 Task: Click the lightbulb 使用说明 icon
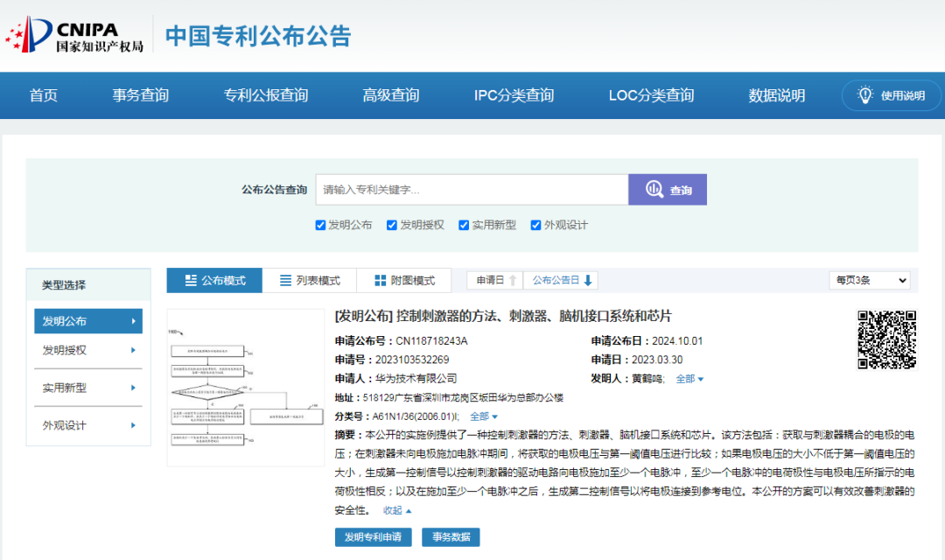coord(865,95)
